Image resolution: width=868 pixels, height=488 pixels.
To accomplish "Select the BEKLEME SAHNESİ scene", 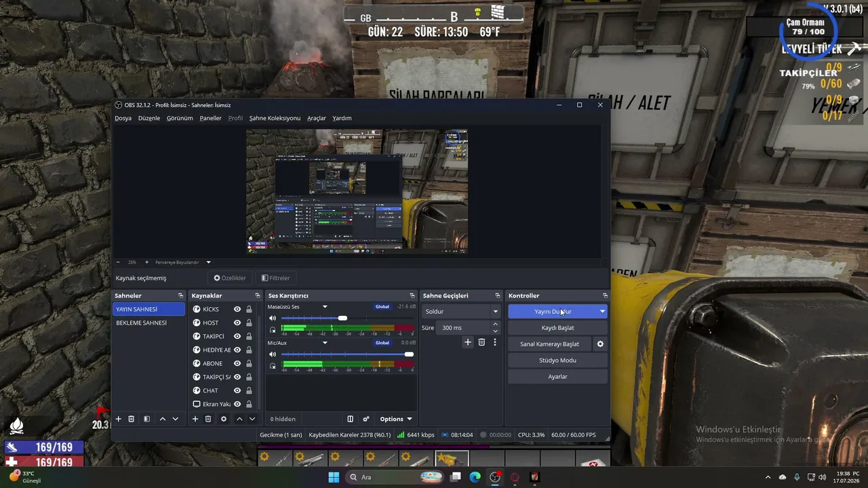I will [x=149, y=323].
